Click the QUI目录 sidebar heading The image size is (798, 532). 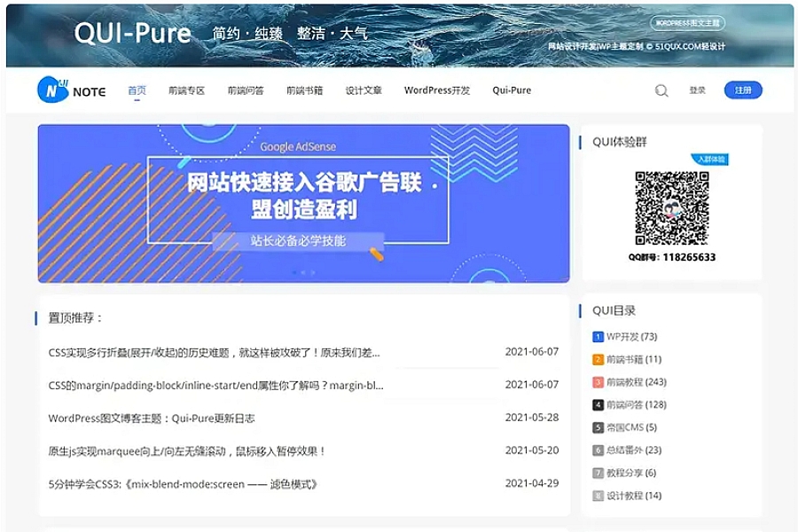pyautogui.click(x=614, y=310)
